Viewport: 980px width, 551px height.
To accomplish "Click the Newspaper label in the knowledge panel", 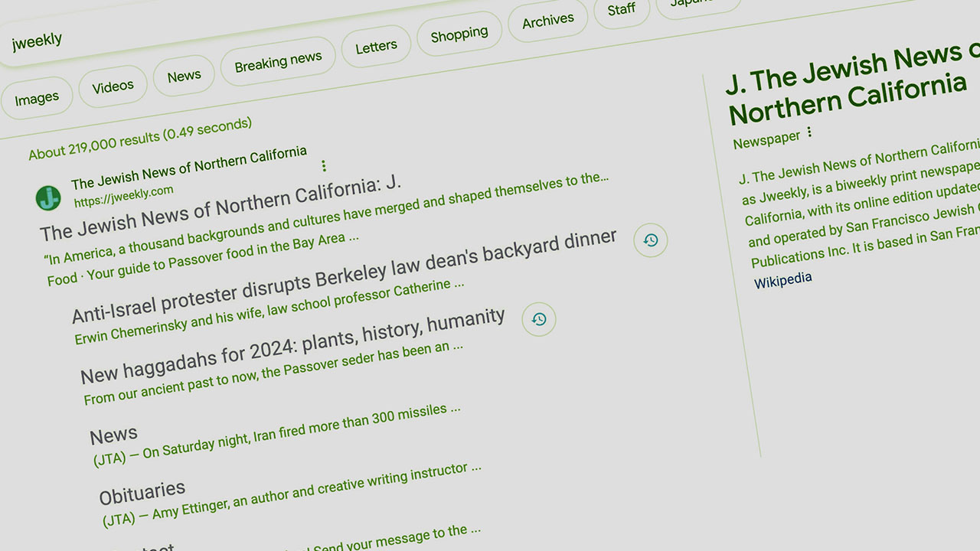I will point(766,139).
